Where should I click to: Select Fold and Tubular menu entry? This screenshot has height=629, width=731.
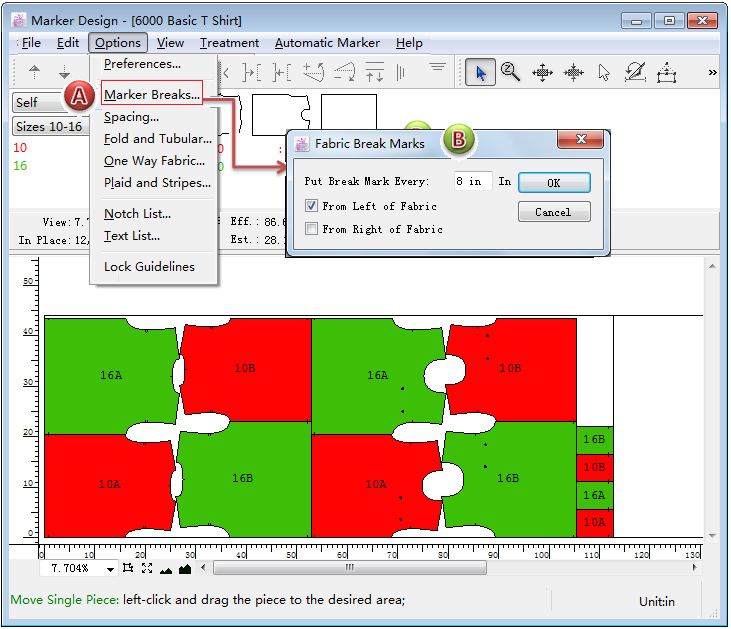pos(157,139)
